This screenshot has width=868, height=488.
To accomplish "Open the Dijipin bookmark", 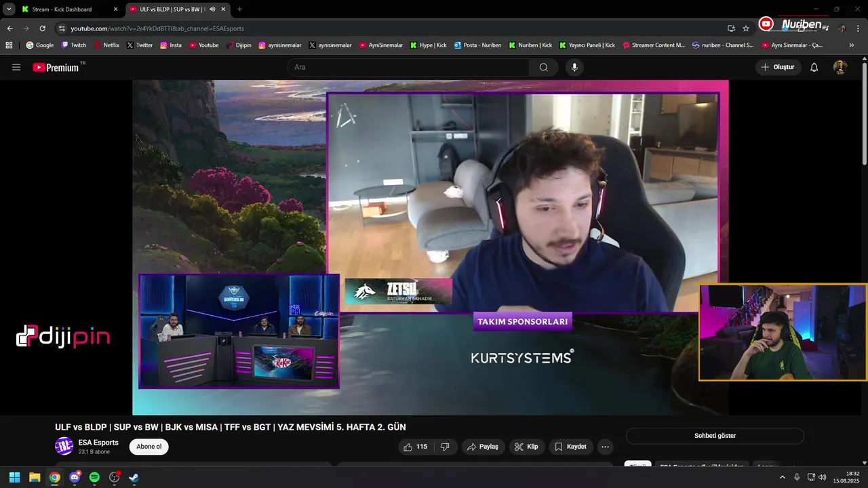I will coord(239,45).
